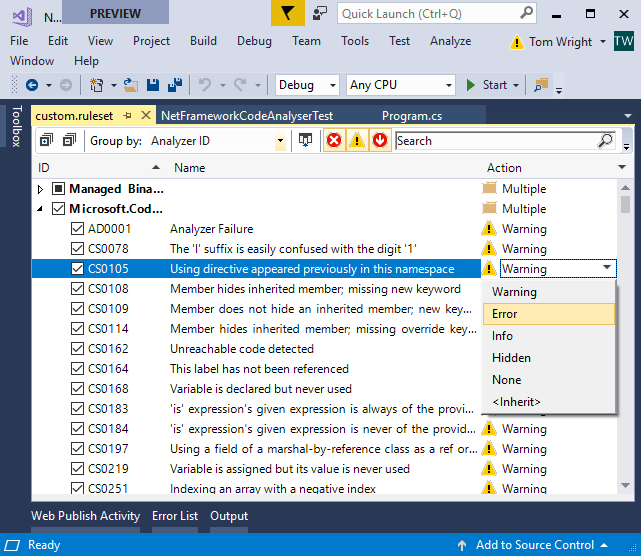Image resolution: width=641 pixels, height=556 pixels.
Task: Open the CS0105 action combo arrow
Action: pos(607,267)
